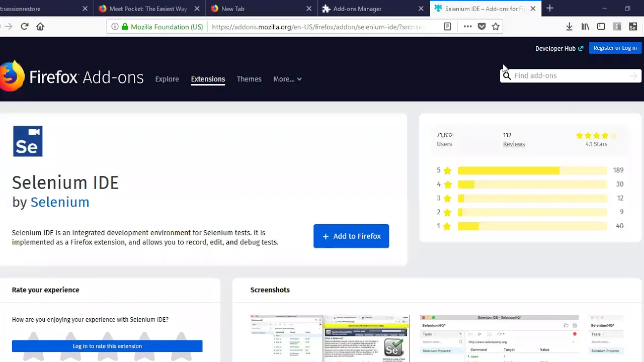Open the Themes section
The image size is (644, 362).
coord(249,79)
